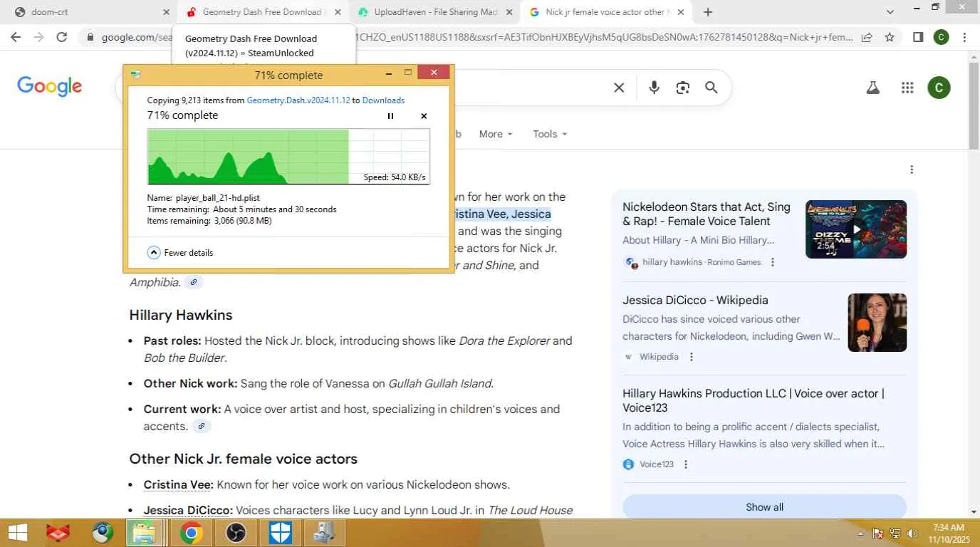The image size is (980, 547).
Task: Click source link chip after Amphibia
Action: coord(194,283)
